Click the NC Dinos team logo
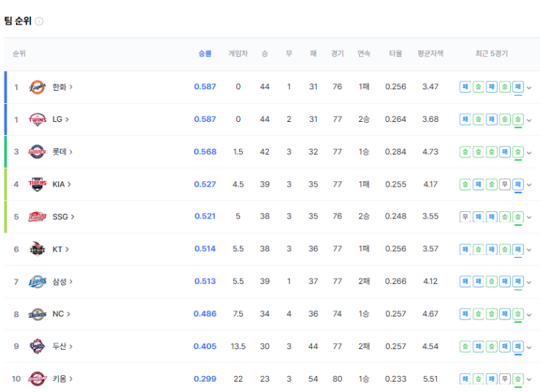 [x=37, y=314]
